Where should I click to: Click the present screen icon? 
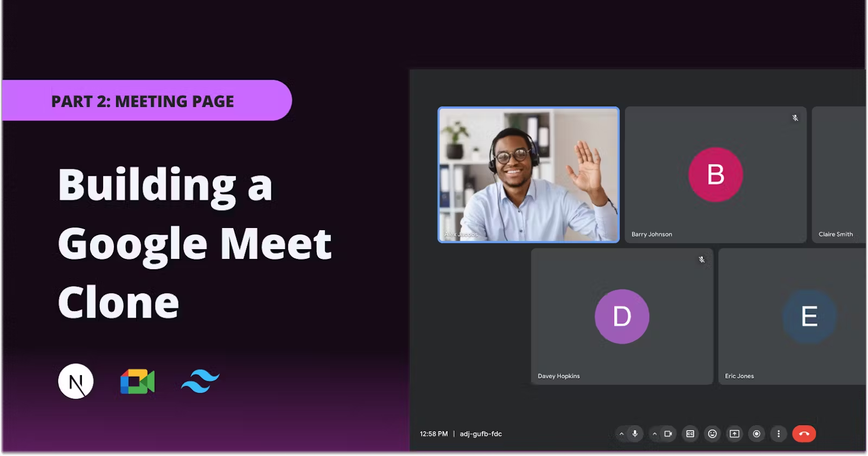pyautogui.click(x=735, y=434)
